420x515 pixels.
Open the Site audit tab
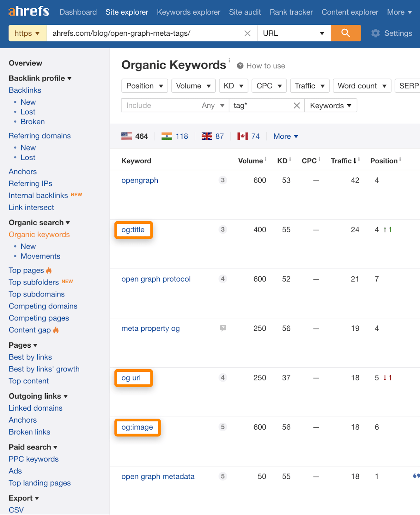pyautogui.click(x=245, y=12)
